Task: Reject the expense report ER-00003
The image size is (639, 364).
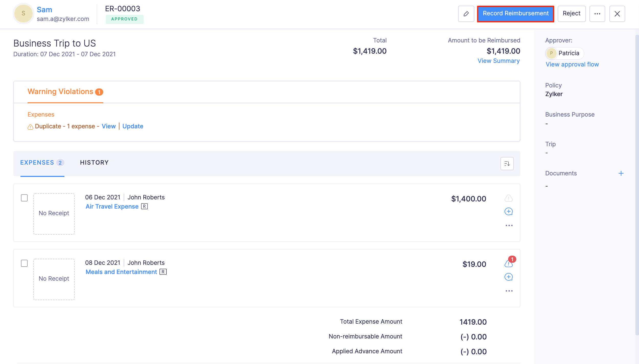Action: pos(572,13)
